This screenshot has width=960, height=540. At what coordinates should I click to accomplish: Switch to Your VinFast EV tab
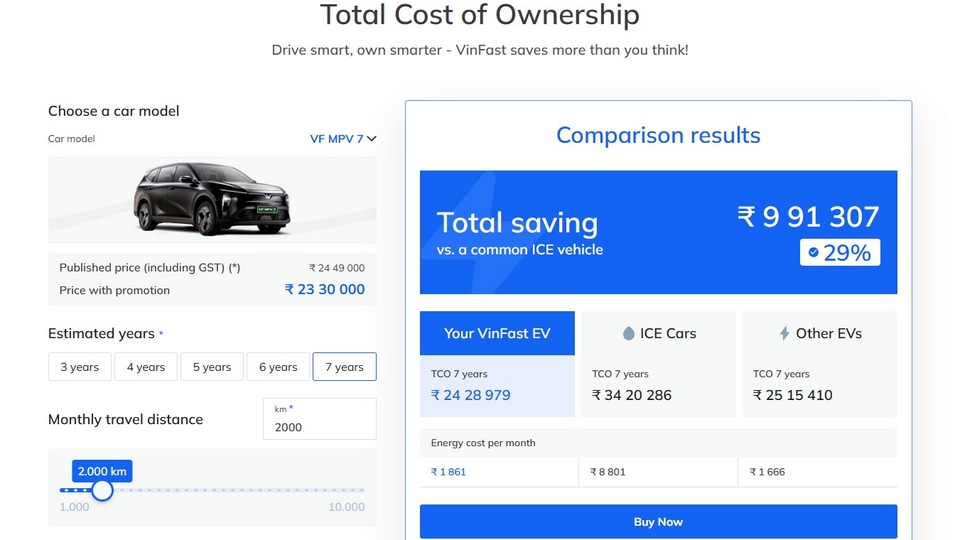[x=497, y=333]
